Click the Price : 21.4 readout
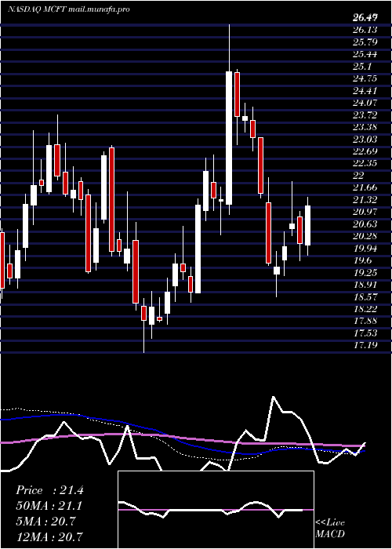 pyautogui.click(x=49, y=491)
